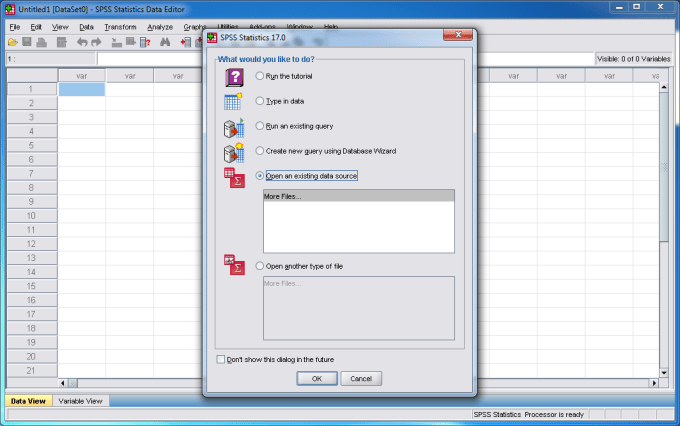This screenshot has width=680, height=426.
Task: Confirm the dialog with OK
Action: [x=317, y=378]
